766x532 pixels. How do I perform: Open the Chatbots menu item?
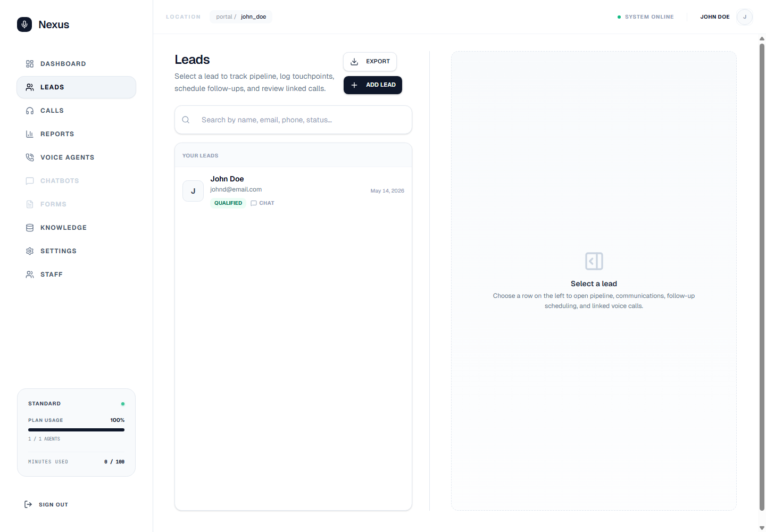76,181
